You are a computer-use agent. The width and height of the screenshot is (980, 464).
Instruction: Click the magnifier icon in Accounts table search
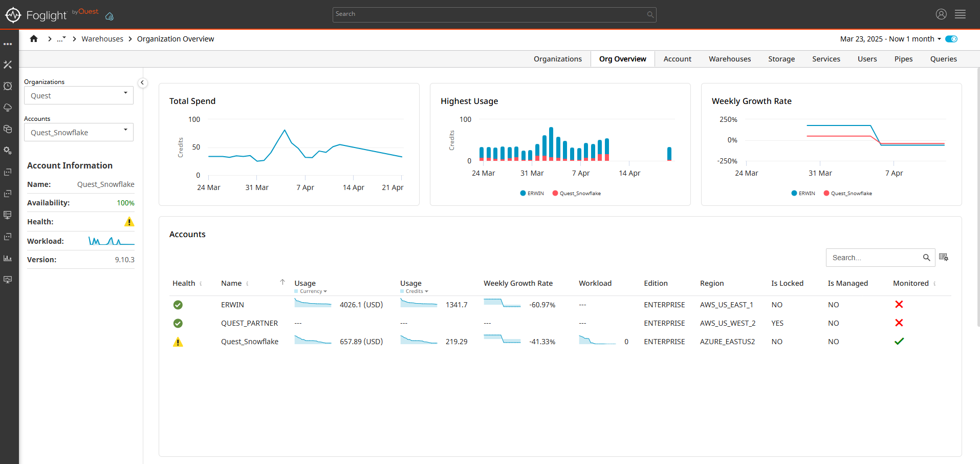(x=926, y=258)
